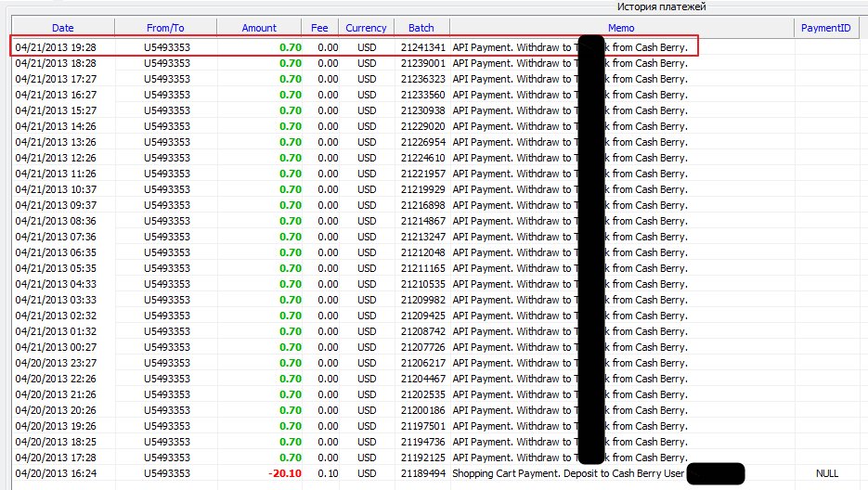Click batch number 21207726
868x490 pixels.
pyautogui.click(x=423, y=347)
